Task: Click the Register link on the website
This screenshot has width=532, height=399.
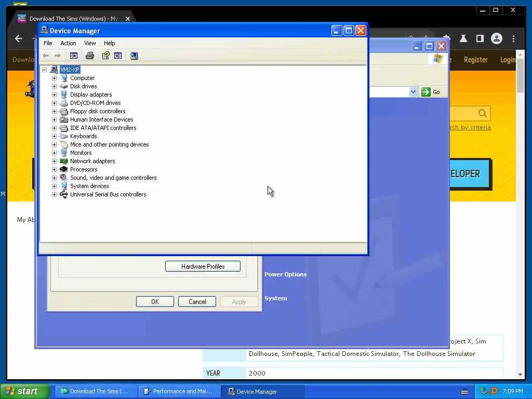Action: pyautogui.click(x=476, y=60)
